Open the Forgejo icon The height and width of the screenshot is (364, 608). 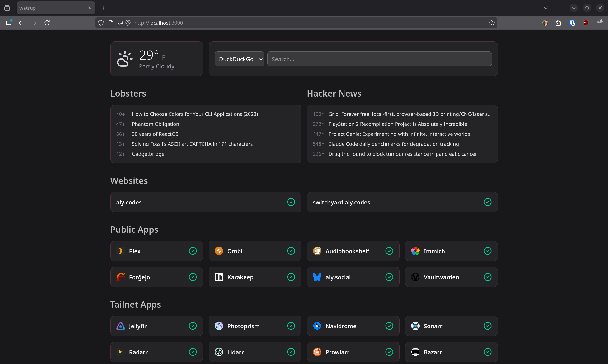[x=120, y=277]
